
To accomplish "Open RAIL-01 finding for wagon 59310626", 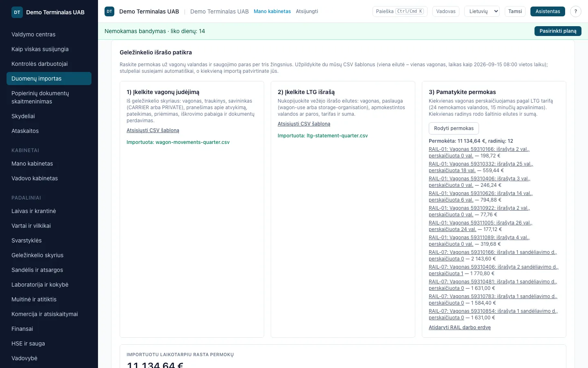I will 481,197.
